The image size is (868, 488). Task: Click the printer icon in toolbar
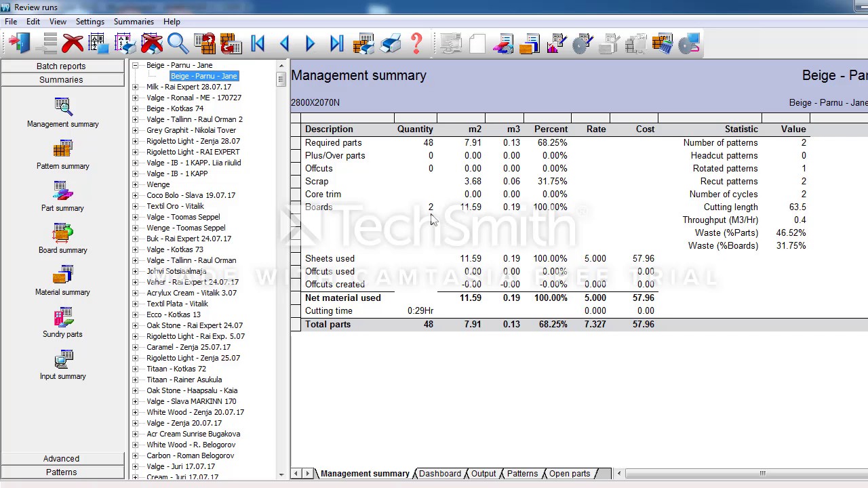390,44
